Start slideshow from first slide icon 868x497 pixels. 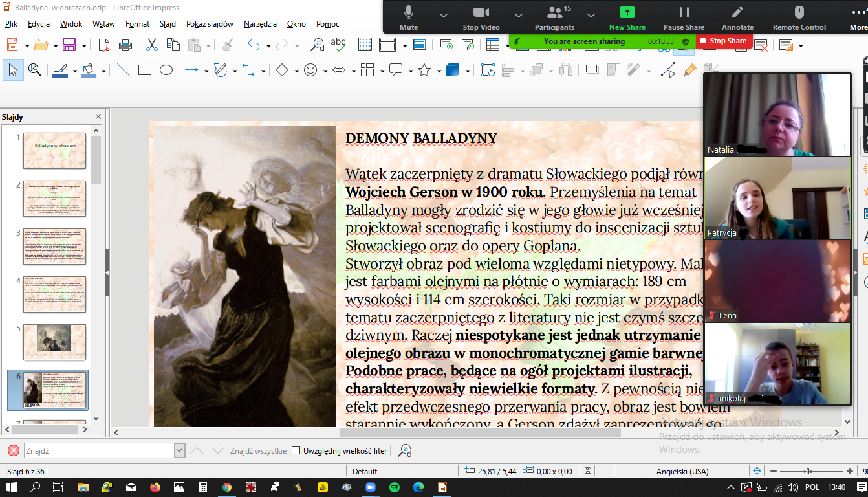pos(446,45)
